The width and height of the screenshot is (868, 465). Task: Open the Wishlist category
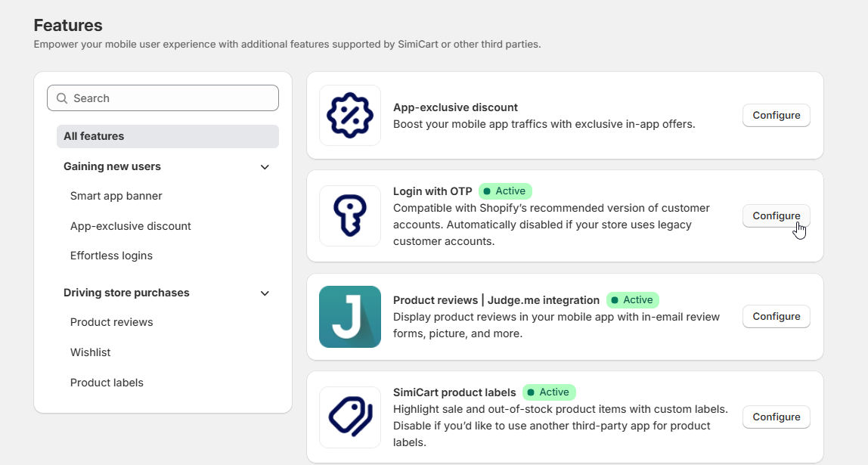point(91,352)
